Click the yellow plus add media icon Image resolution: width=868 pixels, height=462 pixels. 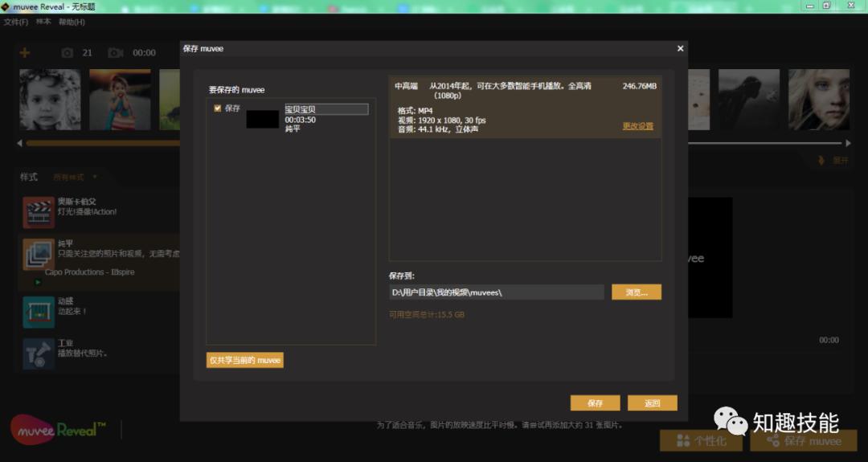click(25, 52)
